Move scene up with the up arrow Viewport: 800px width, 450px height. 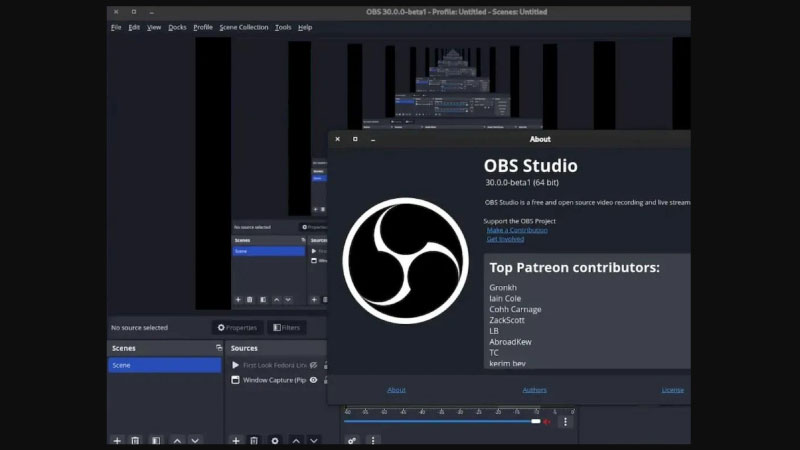(x=177, y=440)
